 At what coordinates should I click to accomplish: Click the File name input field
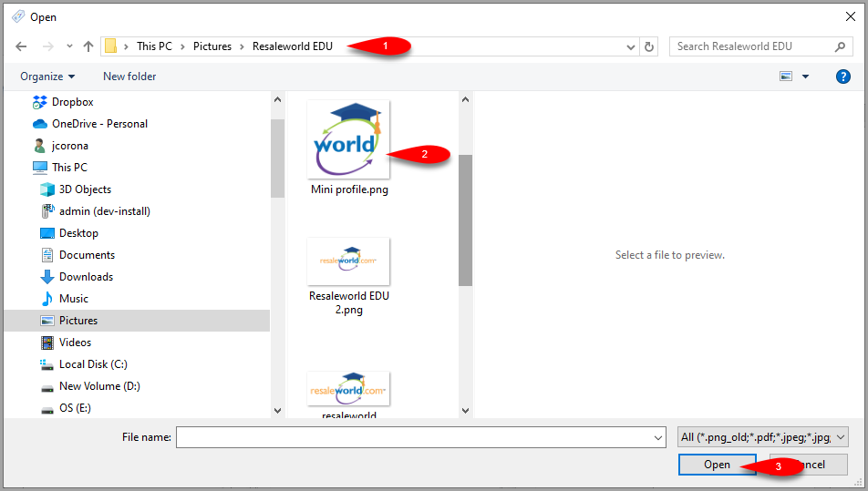[x=420, y=437]
